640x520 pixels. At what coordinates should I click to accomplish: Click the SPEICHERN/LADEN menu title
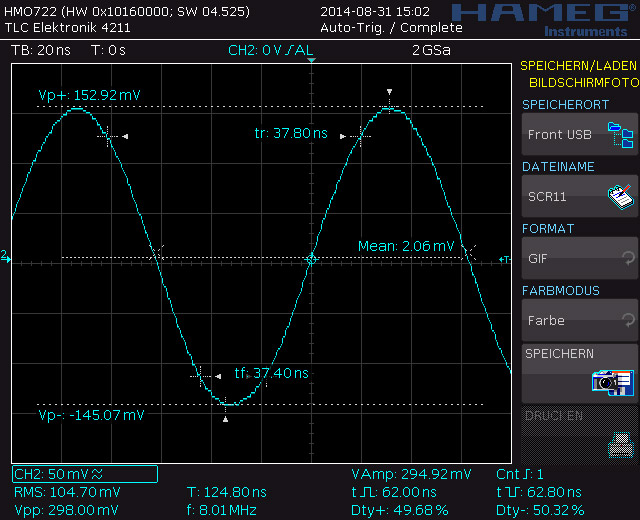coord(578,66)
